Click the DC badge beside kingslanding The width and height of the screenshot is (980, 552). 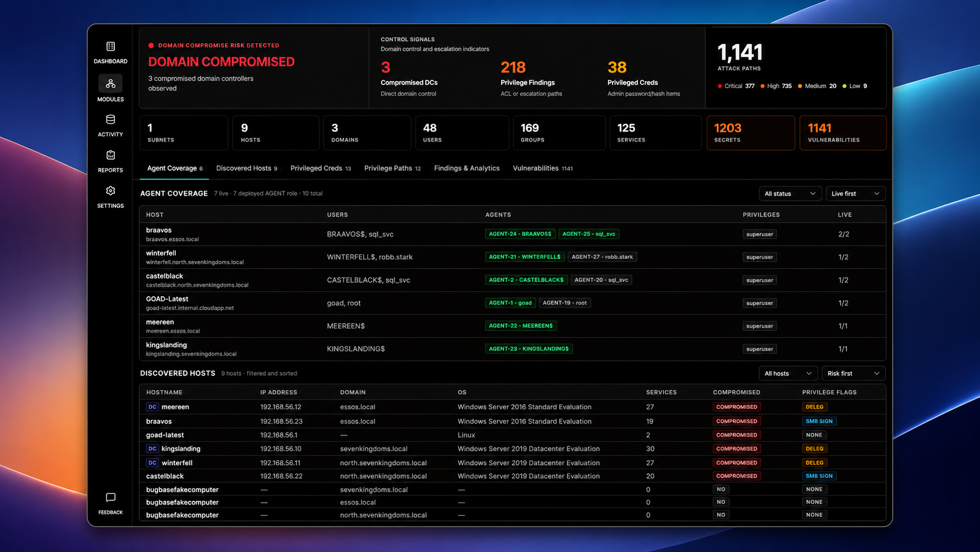pos(152,449)
